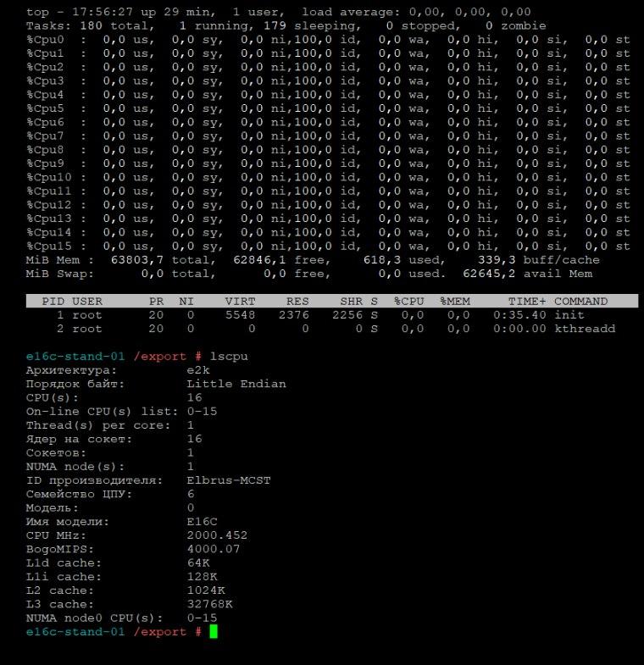Viewport: 644px width, 665px height.
Task: Click the 4000.07 BogoMIPS value
Action: 214,549
